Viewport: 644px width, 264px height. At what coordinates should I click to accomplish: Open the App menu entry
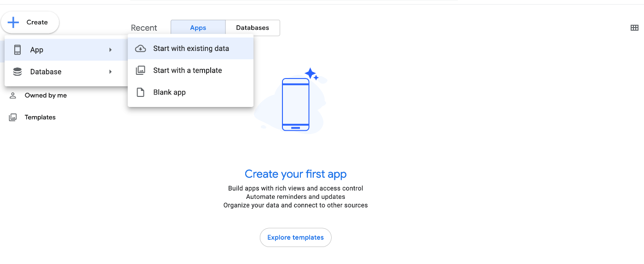[66, 50]
